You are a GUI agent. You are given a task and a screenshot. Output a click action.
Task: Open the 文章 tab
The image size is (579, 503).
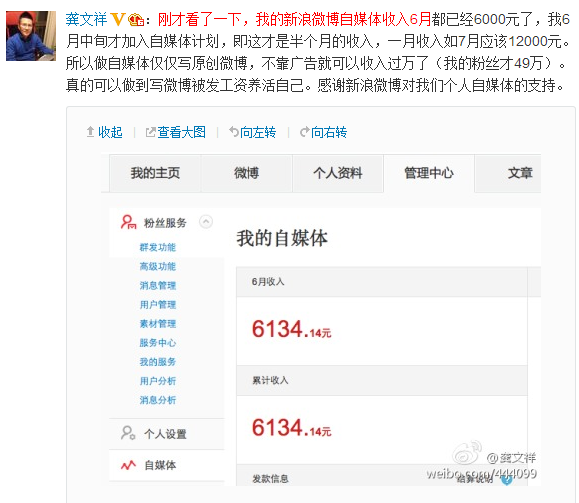coord(508,173)
